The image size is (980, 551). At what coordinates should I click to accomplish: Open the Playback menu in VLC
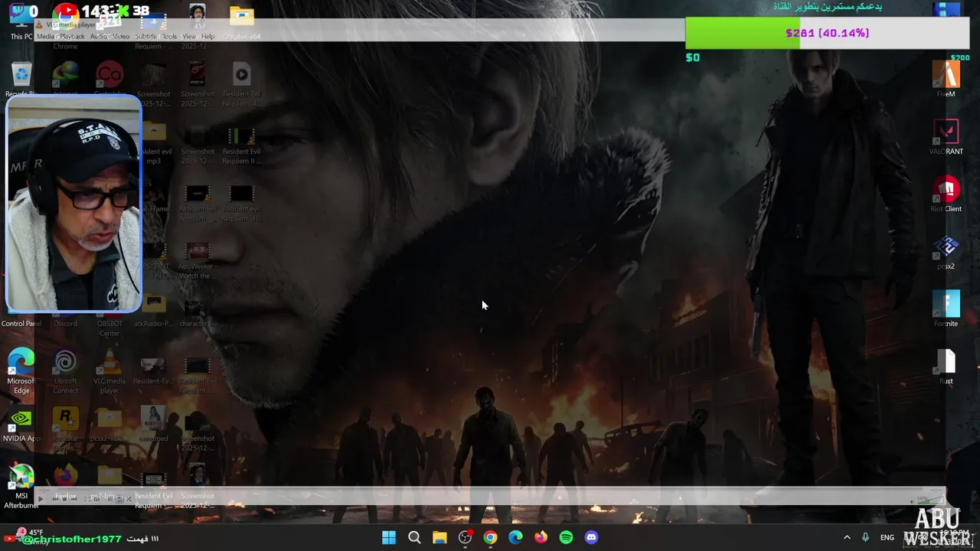(72, 37)
